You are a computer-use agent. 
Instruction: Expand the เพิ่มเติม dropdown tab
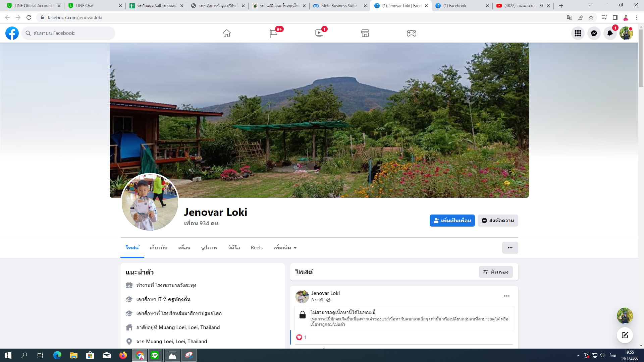tap(285, 248)
